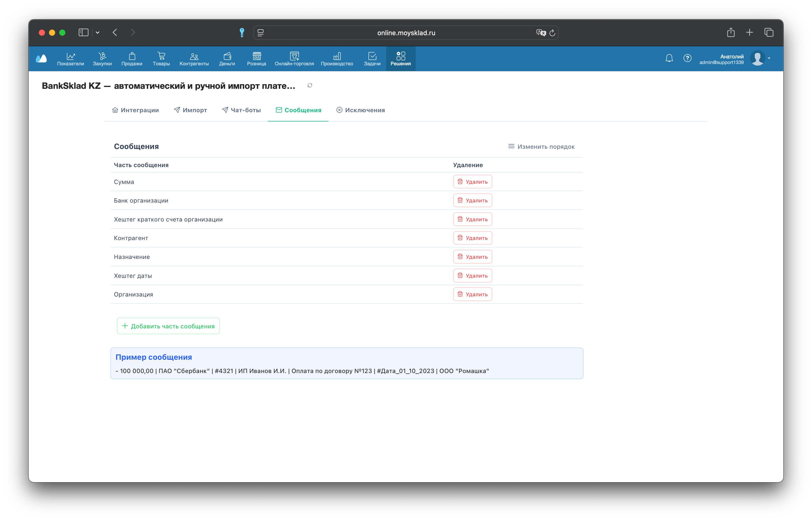Open the Розница section
The width and height of the screenshot is (812, 520).
(x=256, y=59)
